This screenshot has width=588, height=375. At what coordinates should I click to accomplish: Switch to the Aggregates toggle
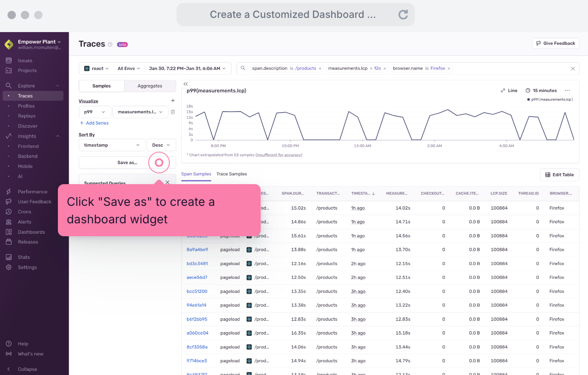pyautogui.click(x=150, y=86)
